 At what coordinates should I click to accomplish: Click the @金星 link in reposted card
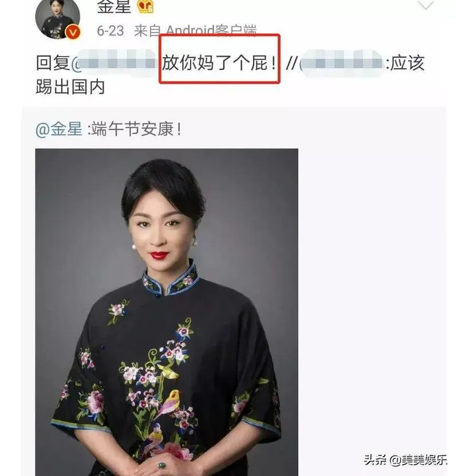point(59,129)
